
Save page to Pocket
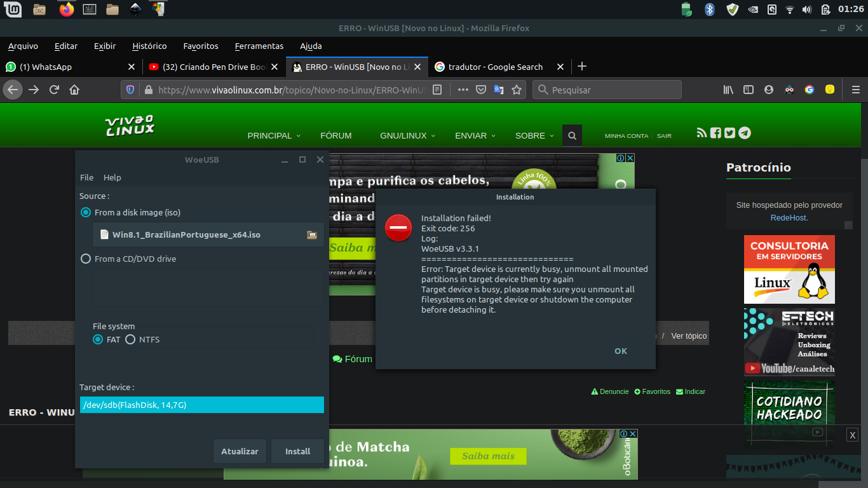point(481,90)
